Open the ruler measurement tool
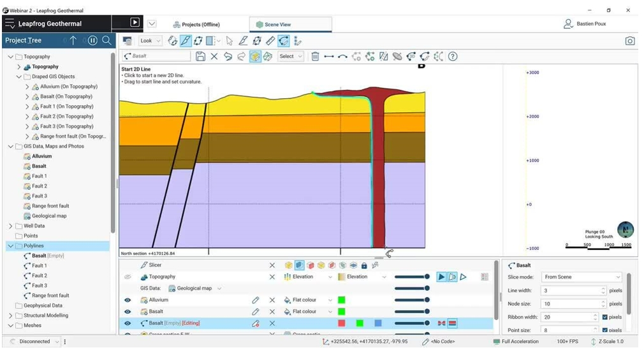This screenshot has width=644, height=350. click(x=270, y=41)
